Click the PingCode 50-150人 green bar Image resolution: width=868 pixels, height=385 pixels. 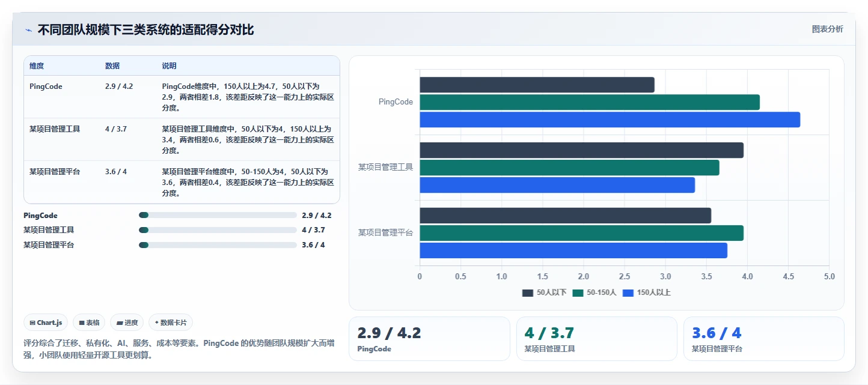(x=590, y=102)
